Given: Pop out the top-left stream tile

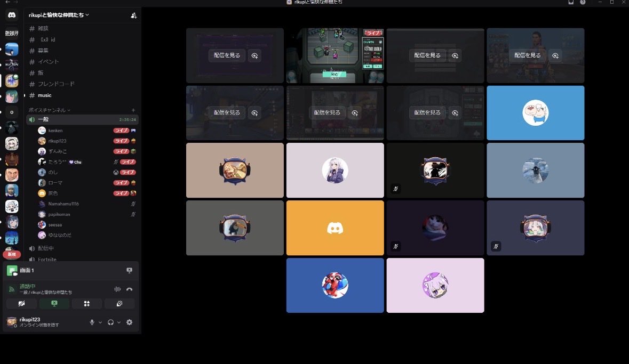Looking at the screenshot, I should (254, 56).
